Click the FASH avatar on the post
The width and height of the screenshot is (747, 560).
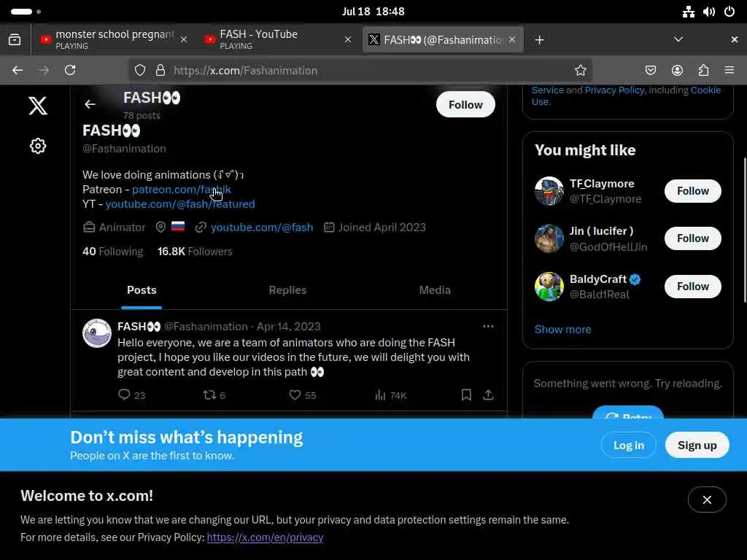pos(97,333)
